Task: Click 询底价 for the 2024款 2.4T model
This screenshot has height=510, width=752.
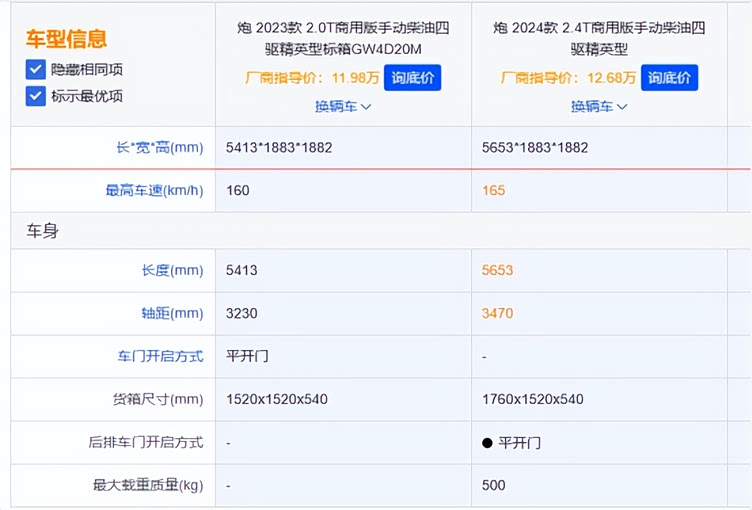Action: click(669, 78)
